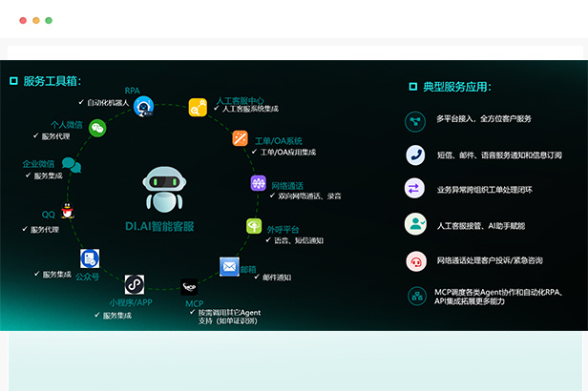588x391 pixels.
Task: Select the 公众号 blue document icon
Action: [90, 257]
